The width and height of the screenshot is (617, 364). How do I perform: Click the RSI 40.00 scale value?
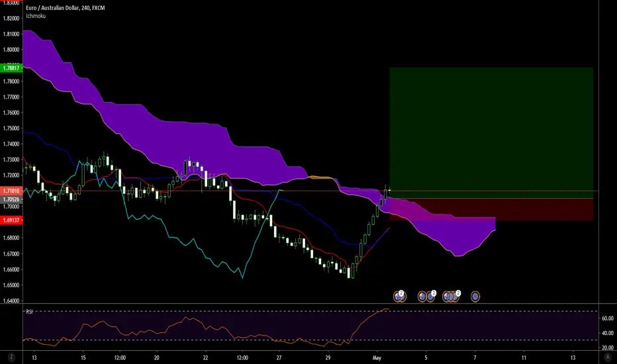tap(608, 333)
